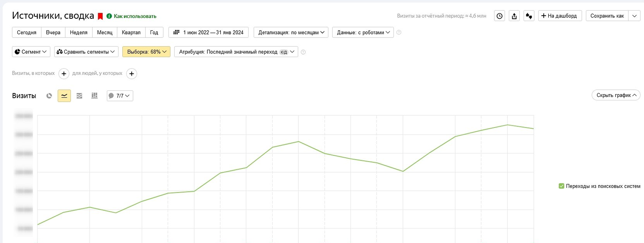Select the line chart view icon
644x243 pixels.
click(64, 96)
